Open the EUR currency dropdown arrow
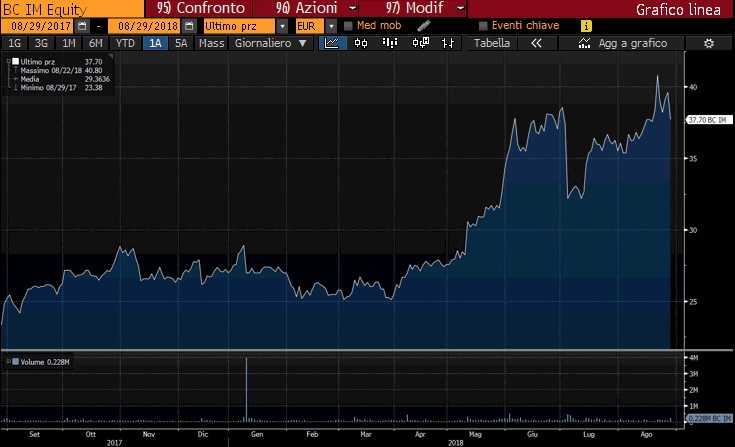The height and width of the screenshot is (447, 735). 331,26
